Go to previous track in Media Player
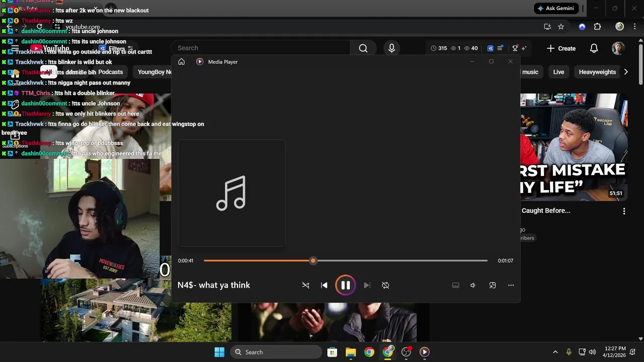Viewport: 644px width, 362px height. click(x=324, y=285)
